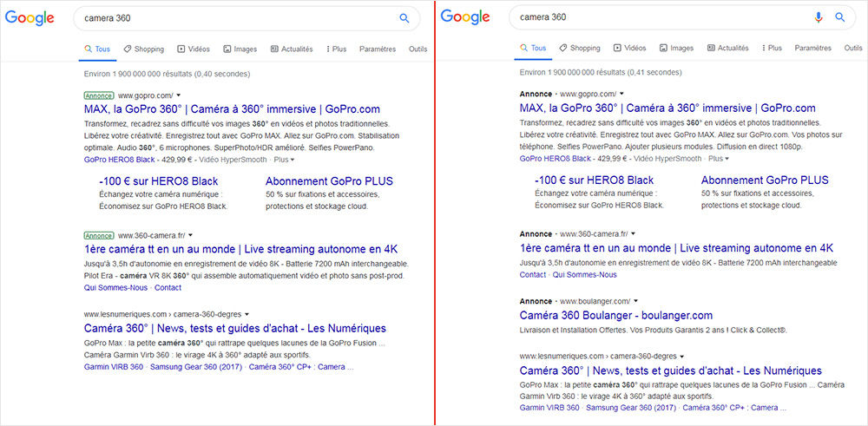Image resolution: width=868 pixels, height=426 pixels.
Task: Open 'Abonnement GoPro PLUS' in right panel
Action: click(765, 180)
